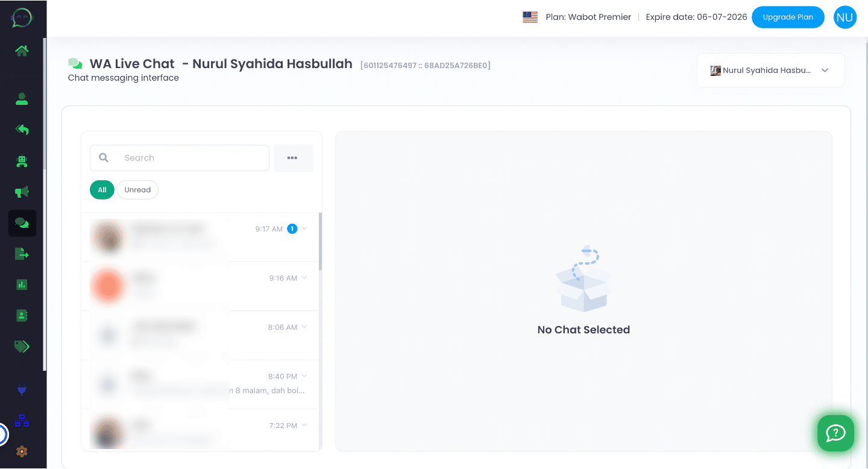Open the plug integrations icon in sidebar
Screen dimensions: 868x469
(x=22, y=390)
